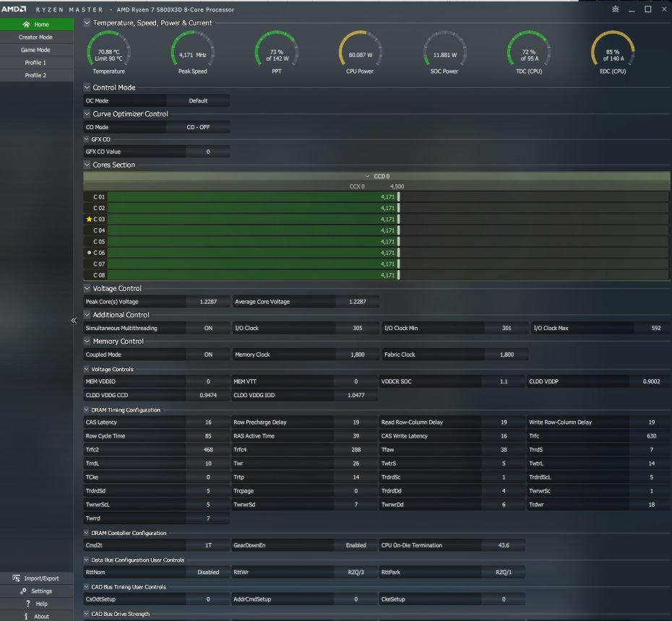Screen dimensions: 672x621
Task: Click the Import/Export icon
Action: click(16, 578)
